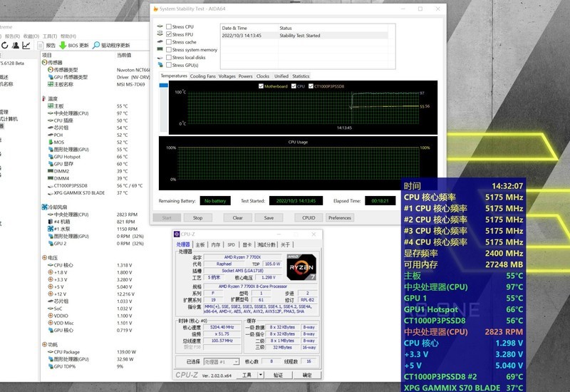Open the 帮助(H) menu in AIDA64
Viewport: 570px width, 392px height.
68,36
